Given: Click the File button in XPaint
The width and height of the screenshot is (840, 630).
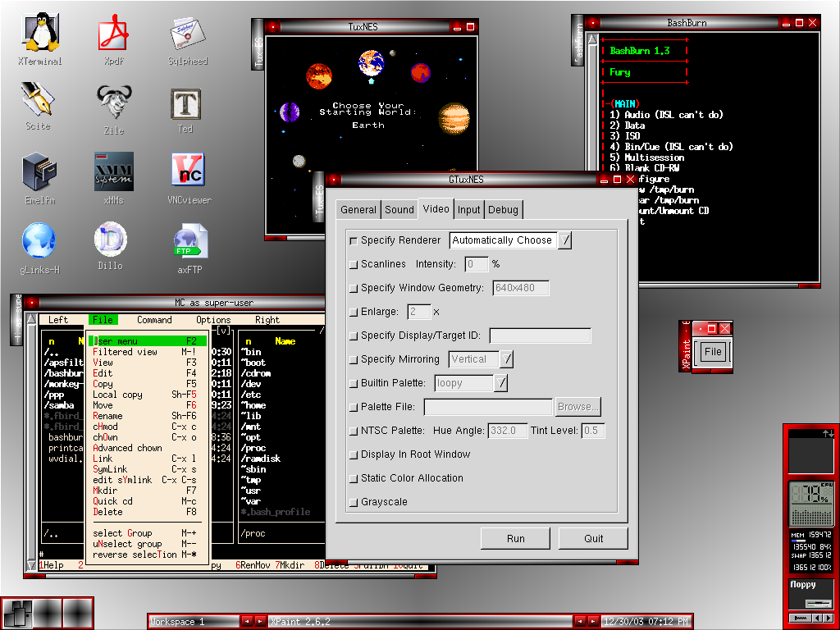Looking at the screenshot, I should pos(713,352).
